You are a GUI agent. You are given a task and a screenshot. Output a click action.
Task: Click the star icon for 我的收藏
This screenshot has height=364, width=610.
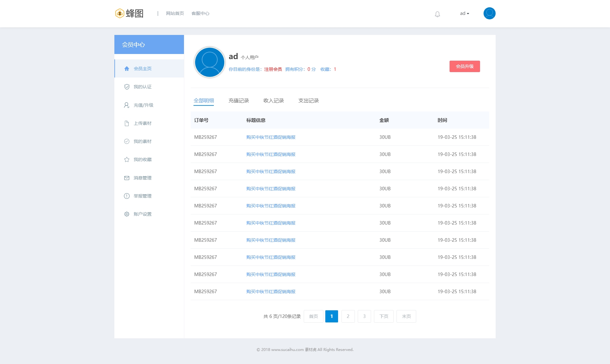pos(127,159)
